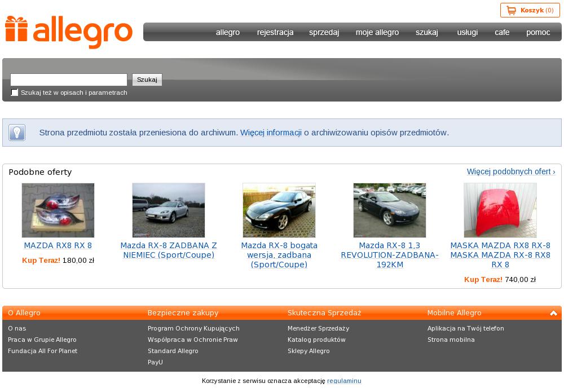Click the Szukaj search button

pyautogui.click(x=147, y=80)
